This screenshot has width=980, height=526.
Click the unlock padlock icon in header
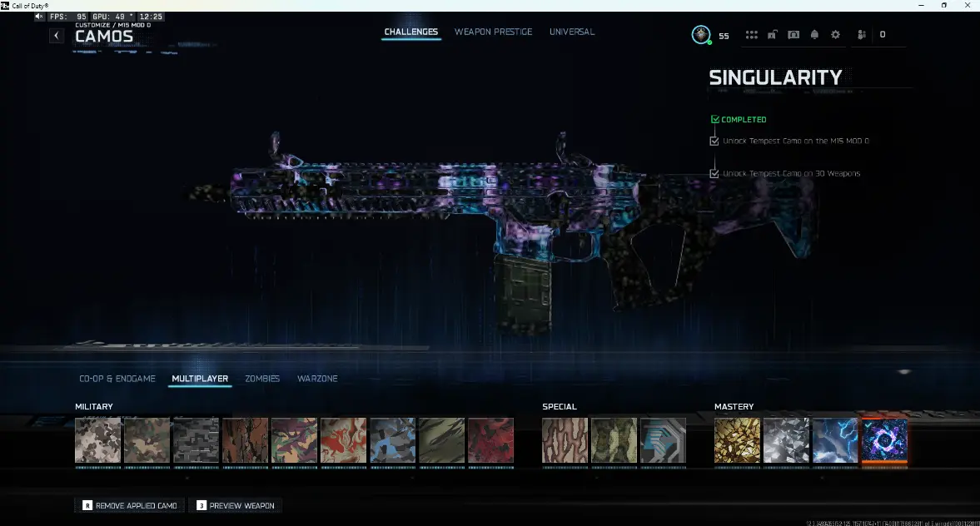coord(773,35)
